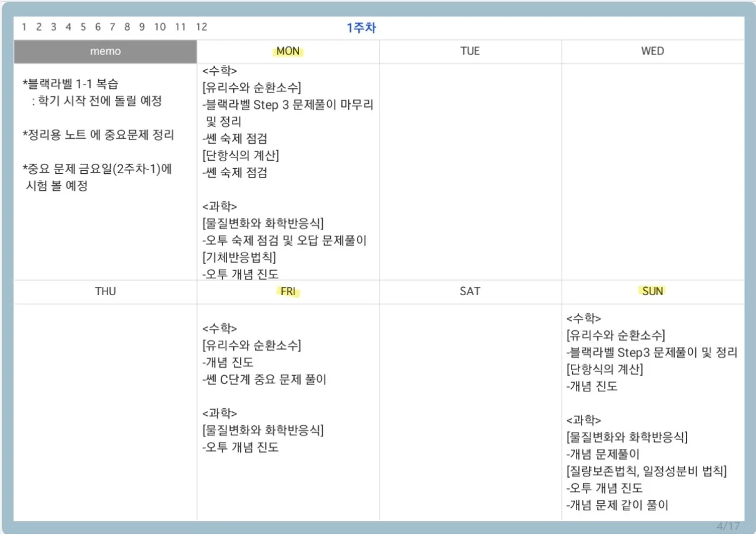
Task: Select <수학> heading in MON cell
Action: coord(219,70)
